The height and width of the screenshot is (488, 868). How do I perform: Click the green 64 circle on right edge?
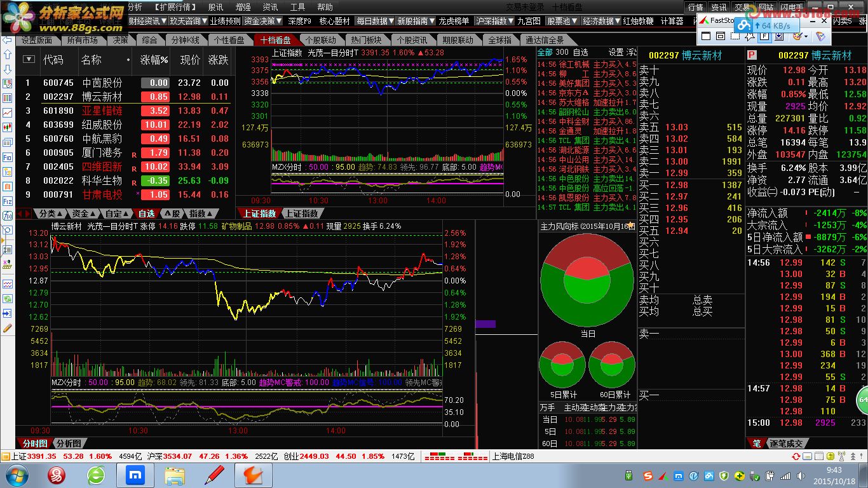pyautogui.click(x=862, y=400)
